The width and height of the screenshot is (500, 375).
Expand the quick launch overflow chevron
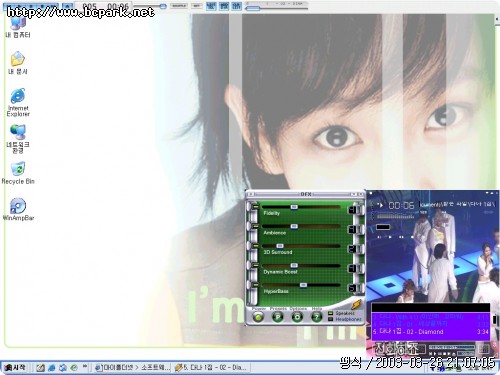(85, 366)
